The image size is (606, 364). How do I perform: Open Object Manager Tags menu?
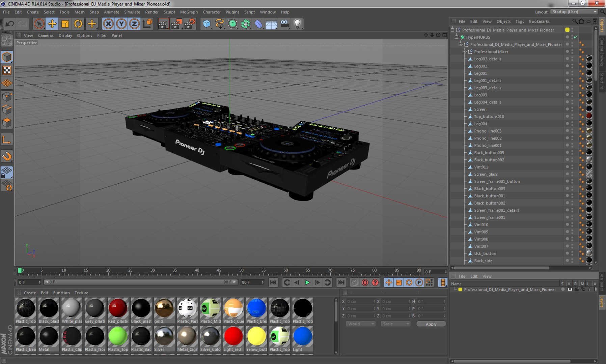(520, 21)
